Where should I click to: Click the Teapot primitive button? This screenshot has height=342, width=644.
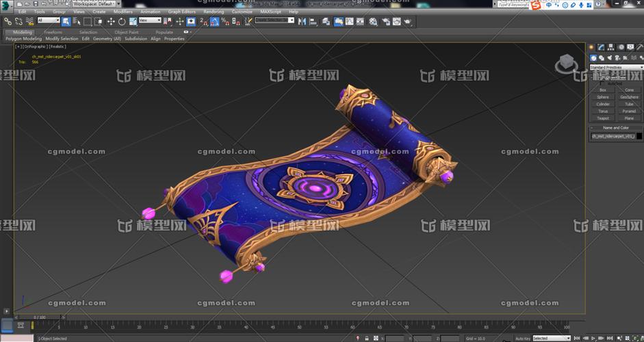tap(603, 118)
